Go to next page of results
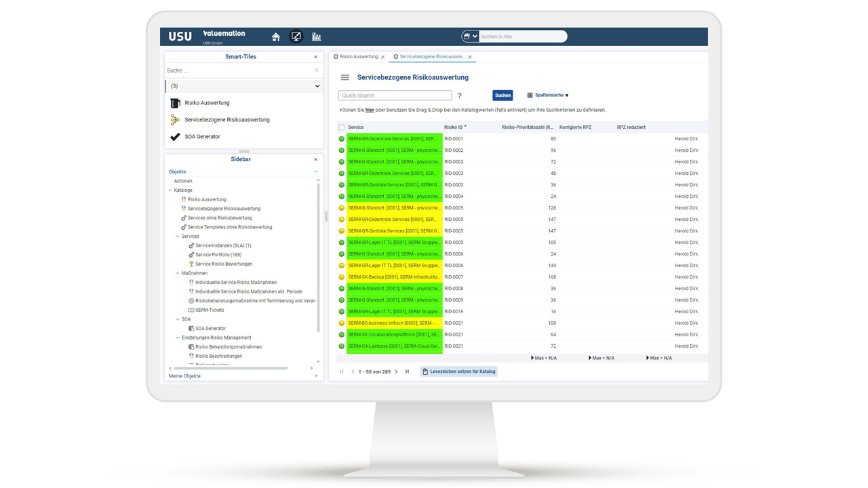The image size is (868, 488). click(397, 371)
